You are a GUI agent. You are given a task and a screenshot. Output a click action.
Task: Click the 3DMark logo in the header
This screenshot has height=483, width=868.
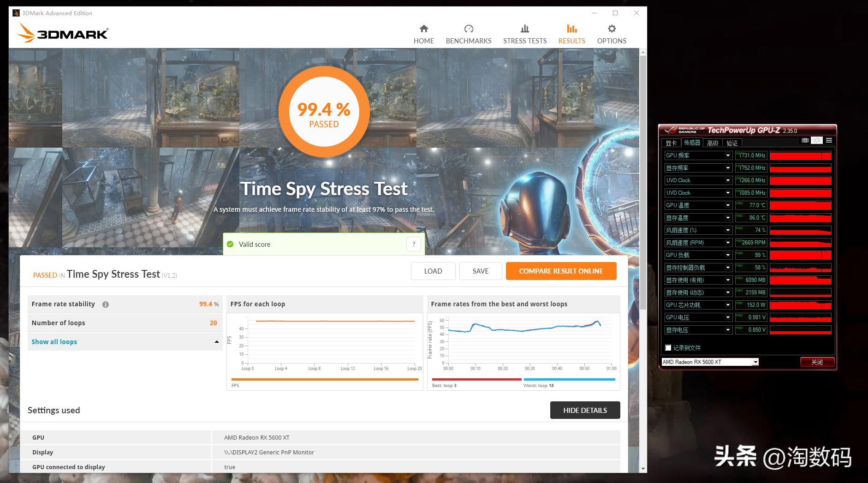click(62, 33)
